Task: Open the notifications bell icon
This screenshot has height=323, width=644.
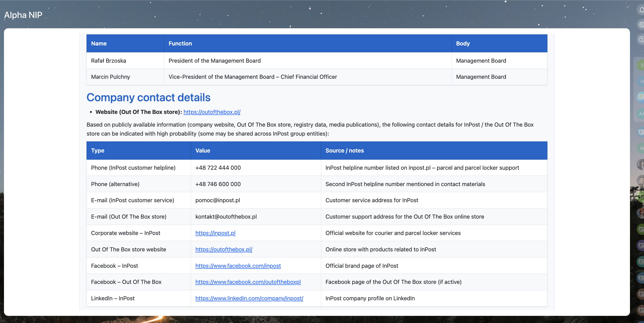Action: pyautogui.click(x=641, y=10)
